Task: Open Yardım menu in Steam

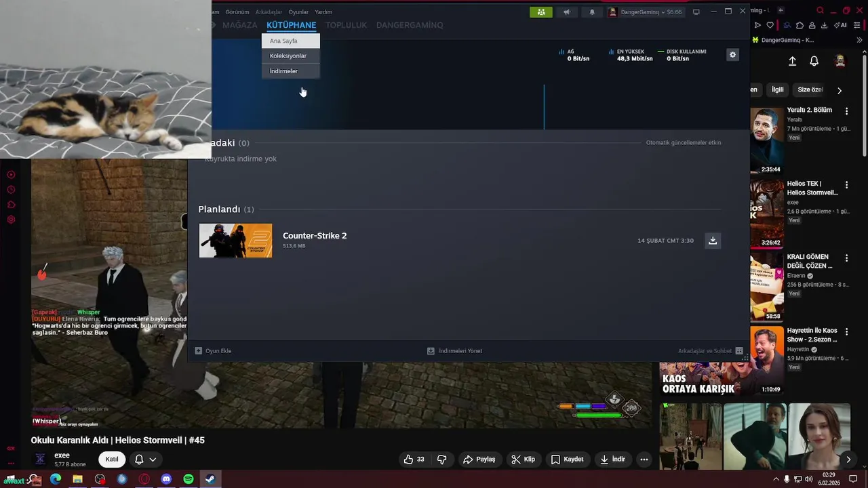Action: pyautogui.click(x=323, y=12)
